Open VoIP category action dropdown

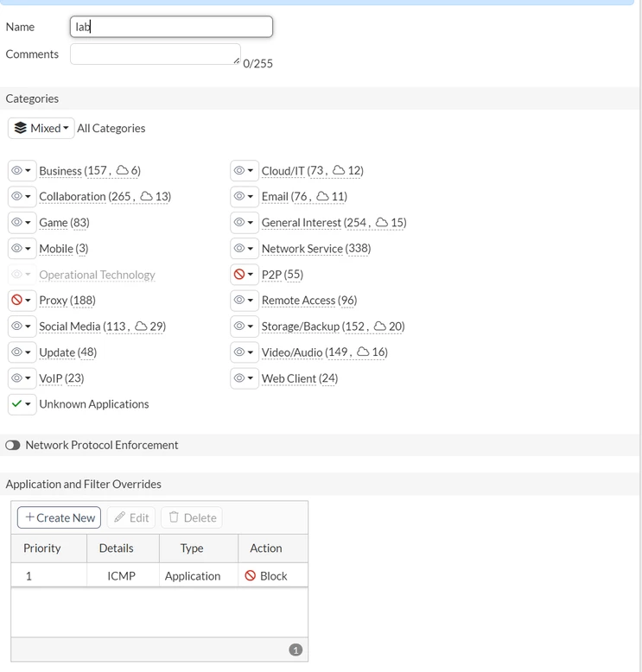22,378
